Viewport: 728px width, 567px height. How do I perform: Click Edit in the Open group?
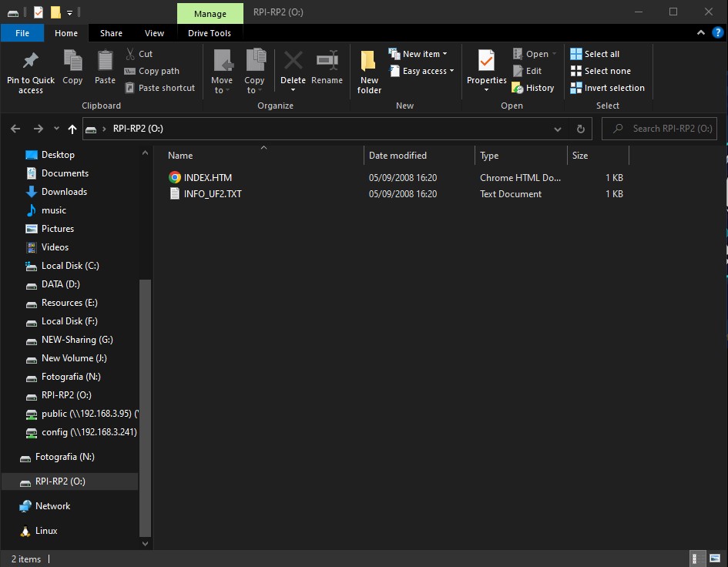(527, 71)
